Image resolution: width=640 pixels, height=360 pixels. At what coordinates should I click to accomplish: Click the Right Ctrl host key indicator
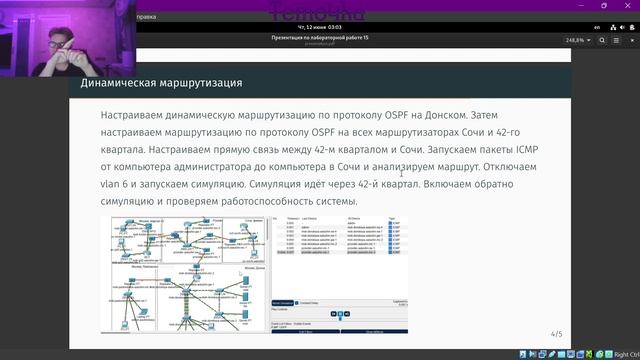click(x=627, y=355)
